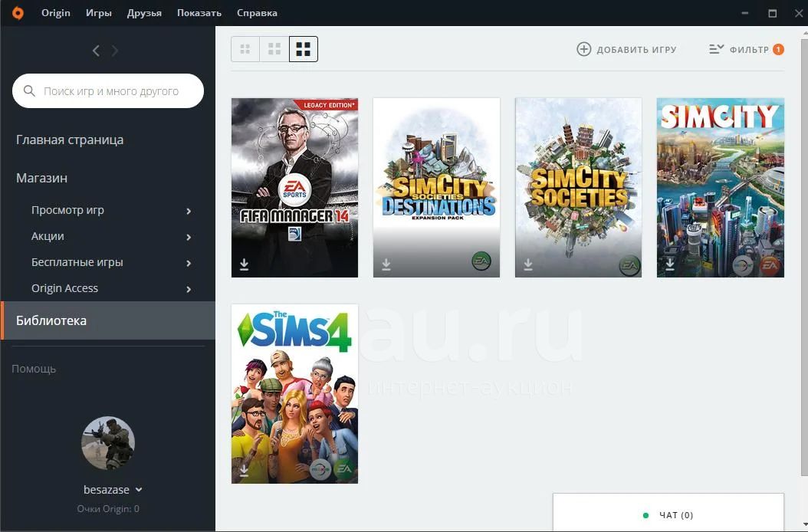The width and height of the screenshot is (808, 532).
Task: Expand the Origin Access submenu
Action: point(189,289)
